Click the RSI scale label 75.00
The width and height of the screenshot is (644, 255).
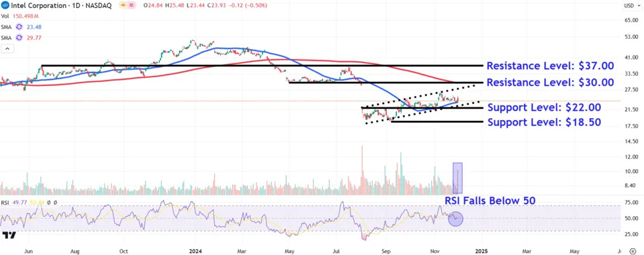tap(631, 203)
